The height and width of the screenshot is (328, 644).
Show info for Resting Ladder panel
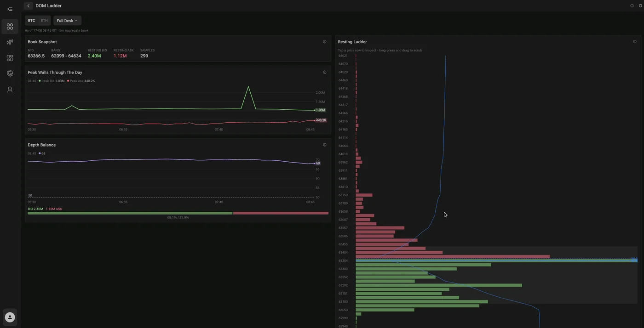(x=635, y=42)
